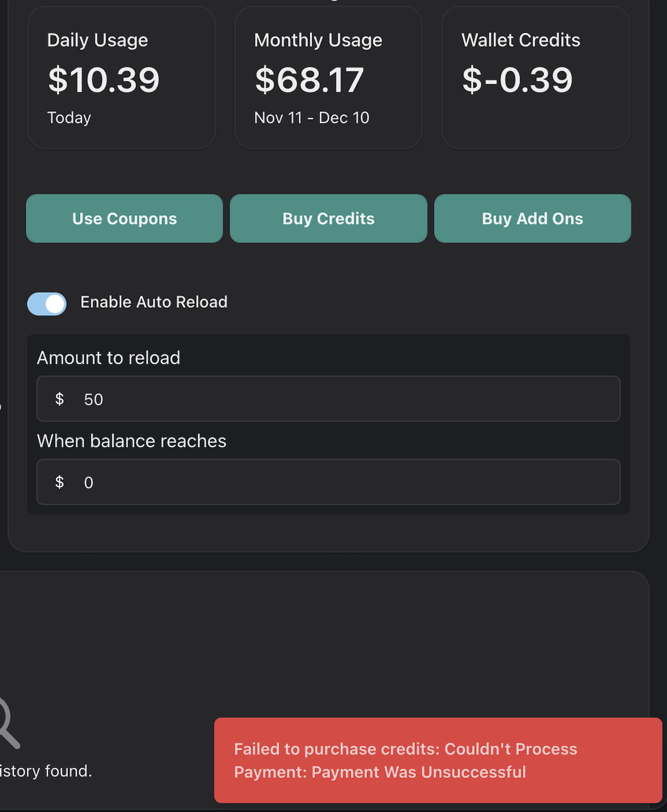Click the Enable Auto Reload label text
The image size is (667, 812).
point(154,302)
